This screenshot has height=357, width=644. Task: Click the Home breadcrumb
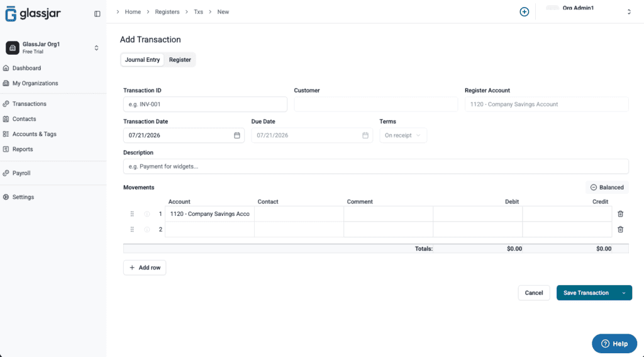(x=133, y=12)
